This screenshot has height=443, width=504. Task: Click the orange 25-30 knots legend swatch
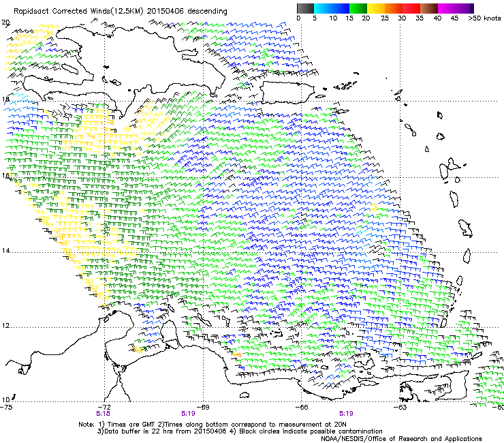tap(394, 8)
